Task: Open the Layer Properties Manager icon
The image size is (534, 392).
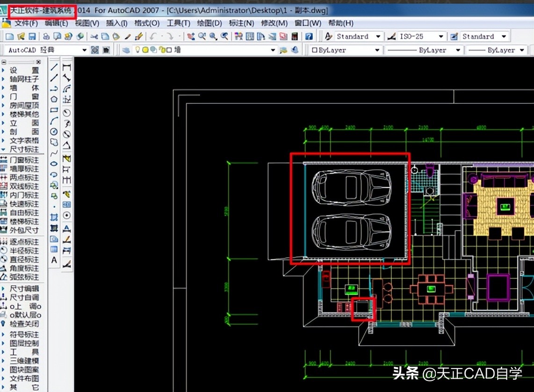Action: (126, 50)
